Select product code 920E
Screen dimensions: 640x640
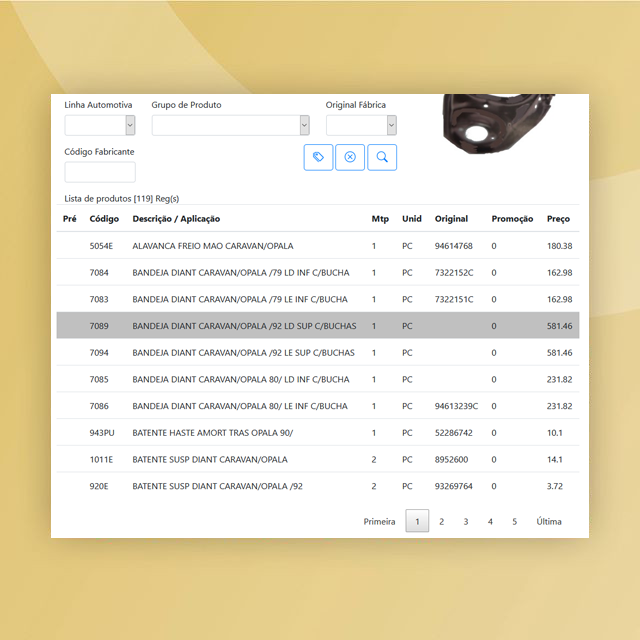coord(99,486)
